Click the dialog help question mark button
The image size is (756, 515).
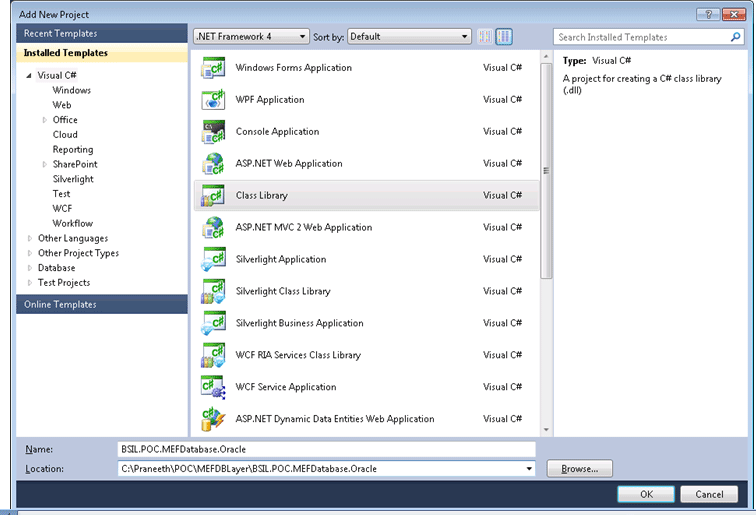pos(708,14)
